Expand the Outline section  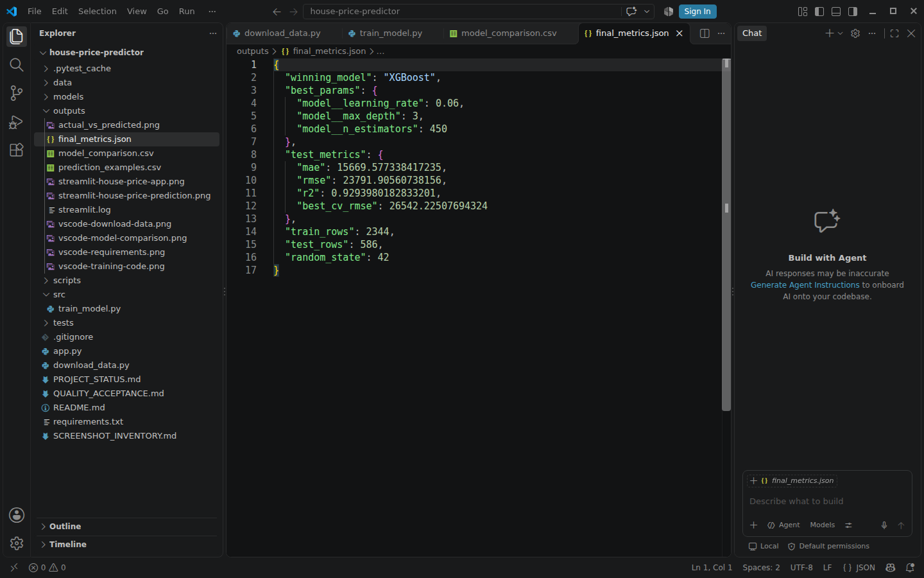pyautogui.click(x=126, y=527)
